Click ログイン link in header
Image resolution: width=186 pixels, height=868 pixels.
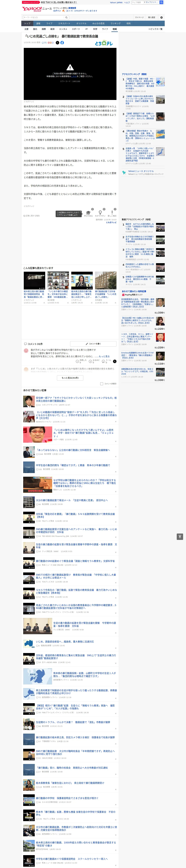[x=57, y=11]
